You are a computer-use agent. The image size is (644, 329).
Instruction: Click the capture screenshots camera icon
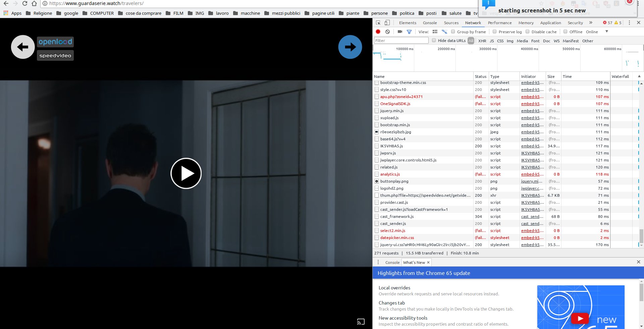click(400, 32)
